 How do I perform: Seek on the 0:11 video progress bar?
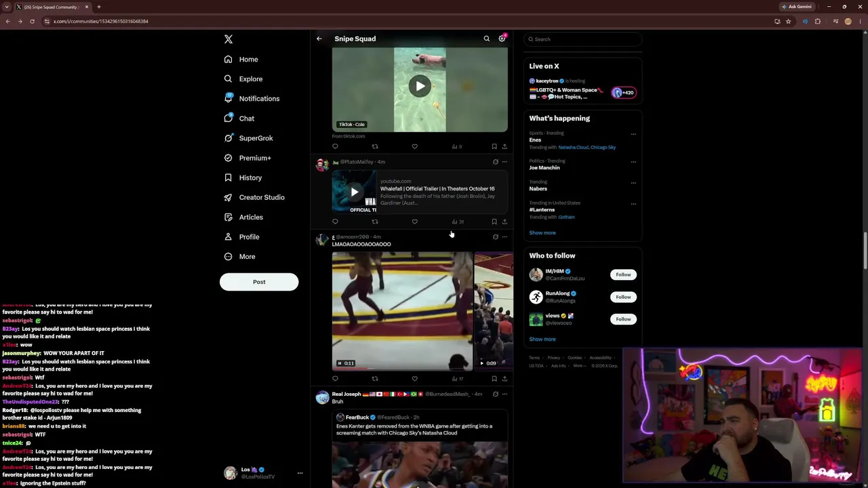point(402,369)
